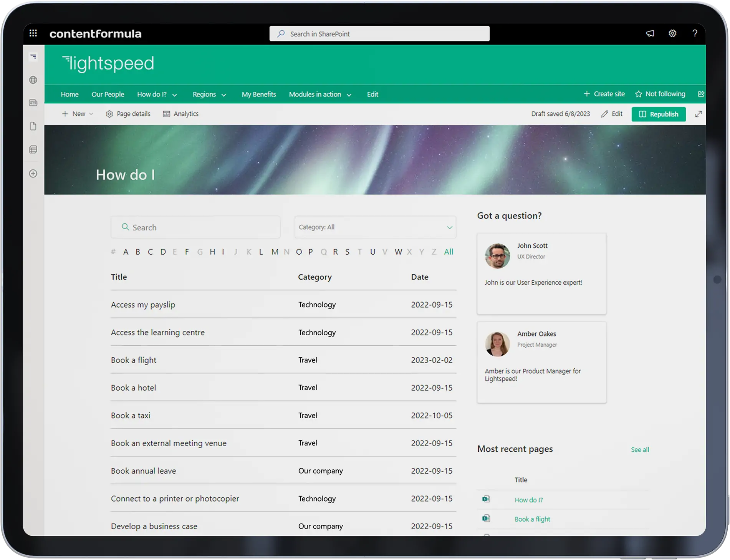Go to Our People navigation item
Screen dimensions: 730x560
click(x=108, y=94)
